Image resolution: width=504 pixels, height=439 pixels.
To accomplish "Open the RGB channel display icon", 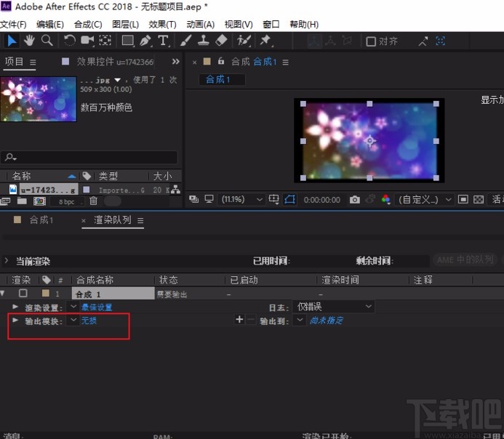I will (x=385, y=200).
